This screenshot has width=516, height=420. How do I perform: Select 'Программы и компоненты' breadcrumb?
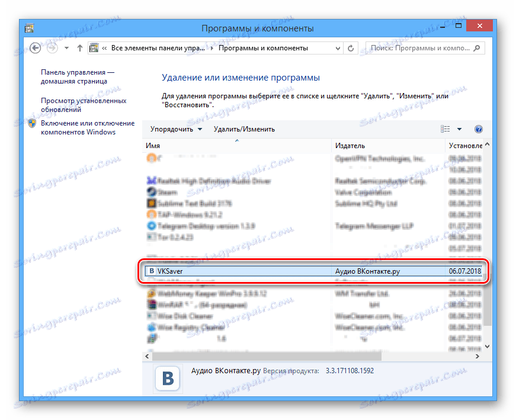tap(263, 48)
